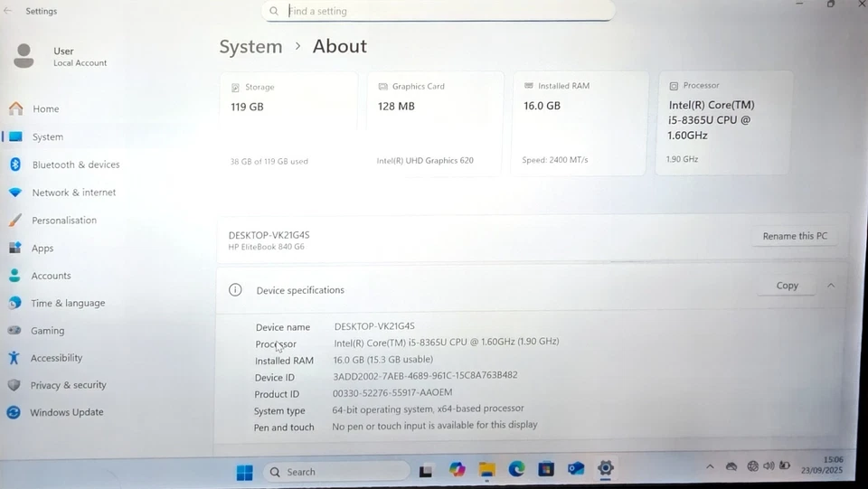Show hidden tray icons chevron
Image resolution: width=868 pixels, height=489 pixels.
click(x=710, y=466)
